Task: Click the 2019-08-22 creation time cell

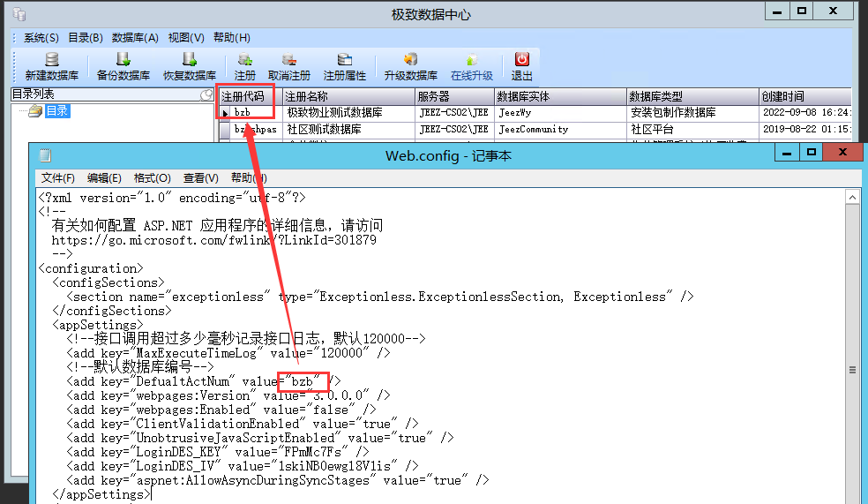Action: tap(804, 130)
